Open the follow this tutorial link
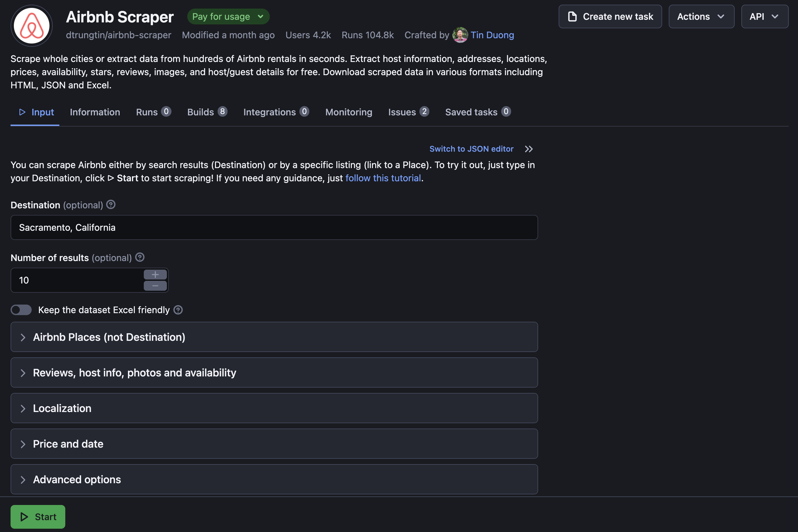 point(383,178)
